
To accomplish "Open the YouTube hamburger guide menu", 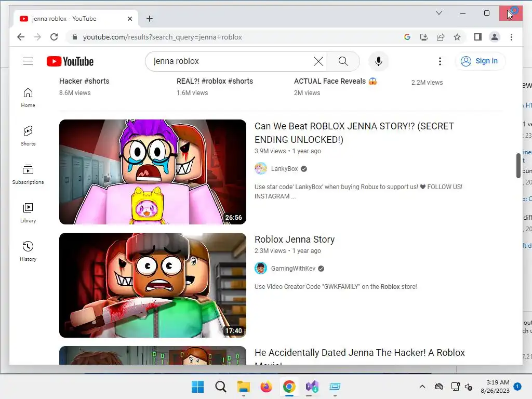I will [x=28, y=61].
